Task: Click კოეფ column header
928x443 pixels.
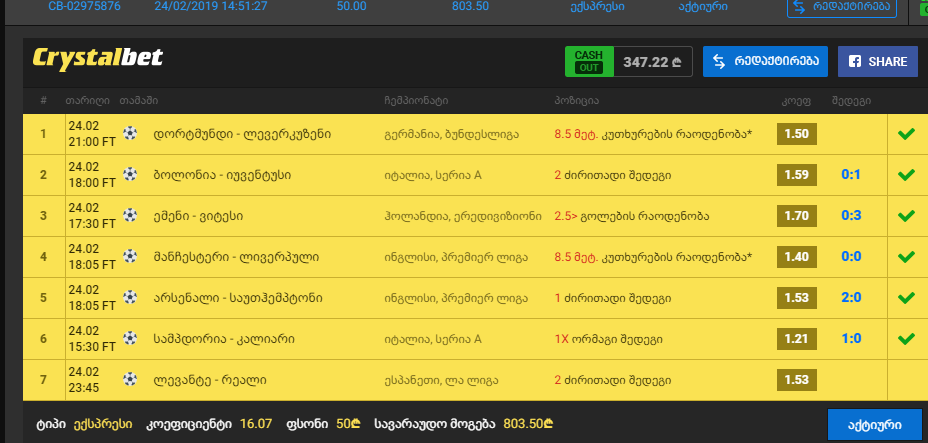Action: [x=796, y=101]
